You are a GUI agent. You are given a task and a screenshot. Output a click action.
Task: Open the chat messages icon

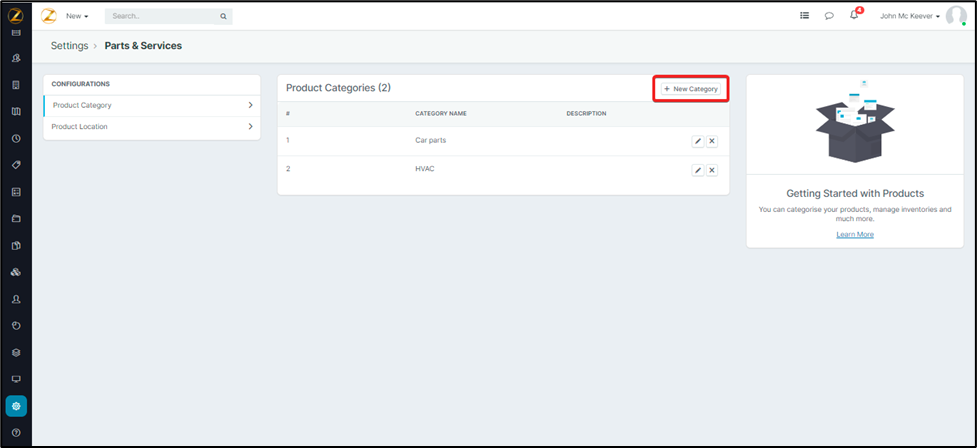pos(829,16)
